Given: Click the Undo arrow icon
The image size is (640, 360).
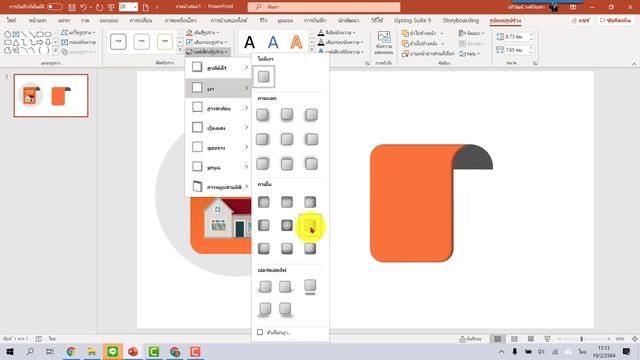Looking at the screenshot, I should pyautogui.click(x=84, y=7).
